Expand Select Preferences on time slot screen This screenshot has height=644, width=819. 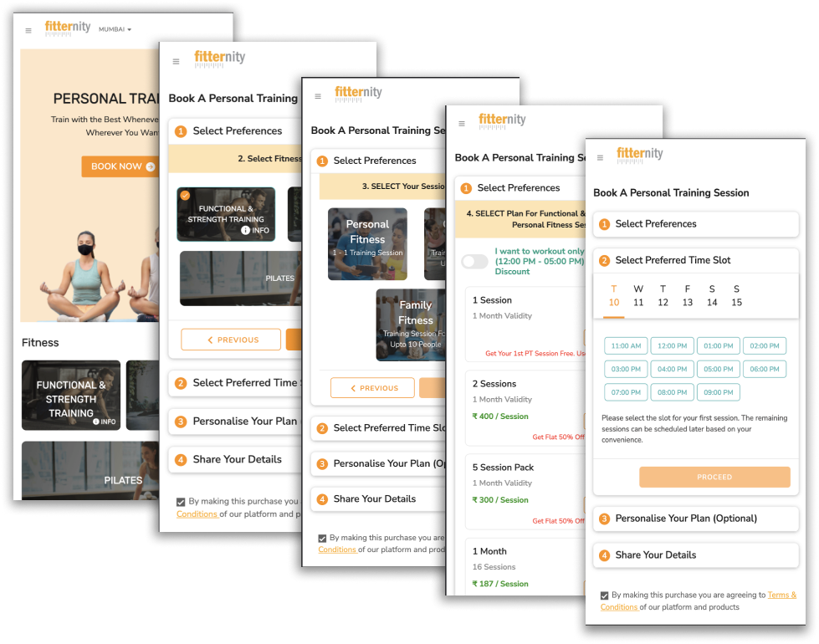[696, 224]
